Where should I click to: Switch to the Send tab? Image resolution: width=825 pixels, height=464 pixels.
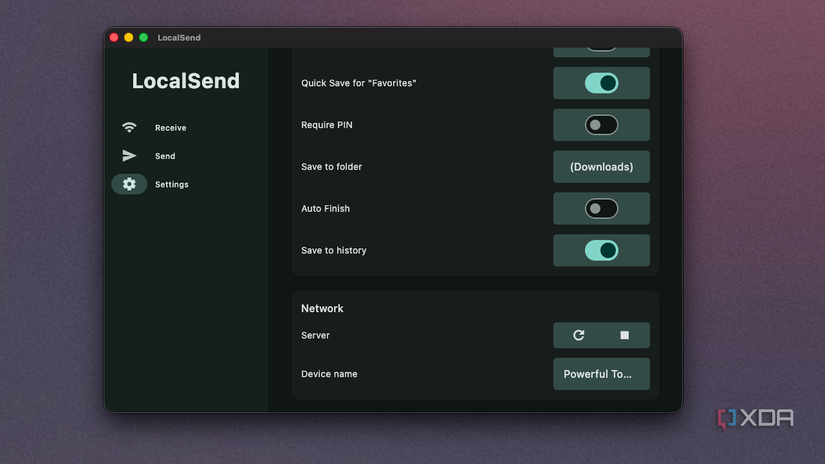coord(165,156)
